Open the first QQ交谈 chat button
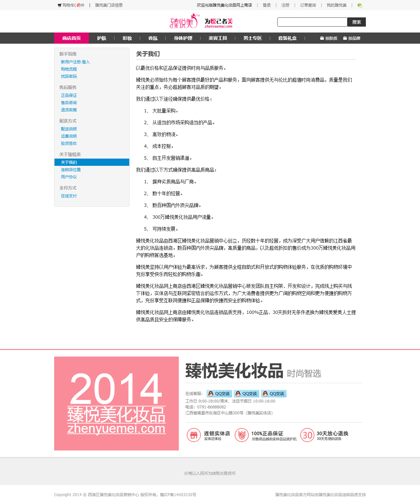 click(x=219, y=394)
